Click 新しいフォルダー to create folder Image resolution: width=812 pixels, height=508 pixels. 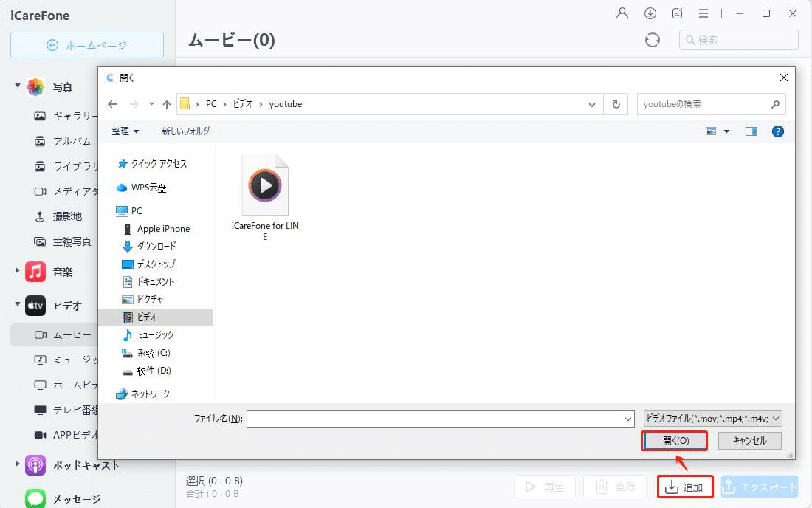pyautogui.click(x=188, y=131)
